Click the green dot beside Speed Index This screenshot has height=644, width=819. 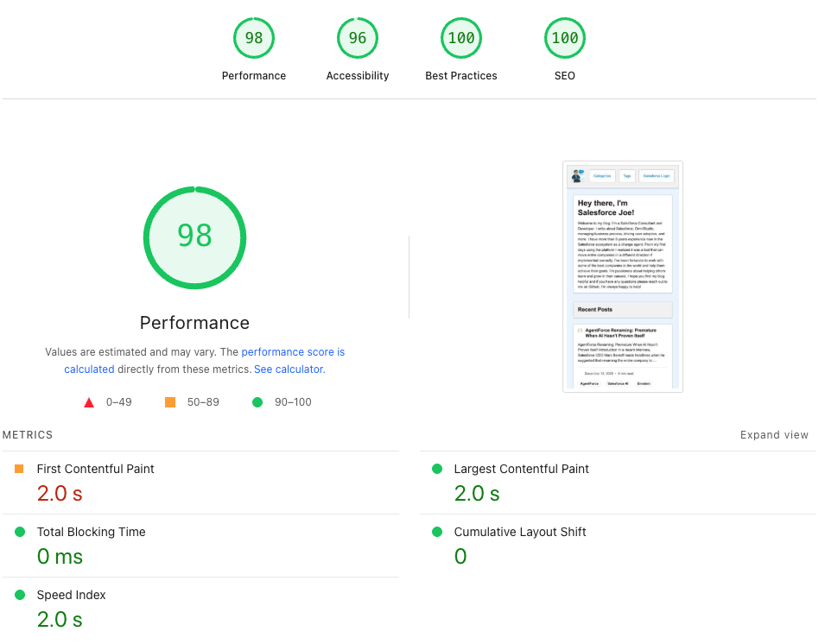[x=21, y=595]
